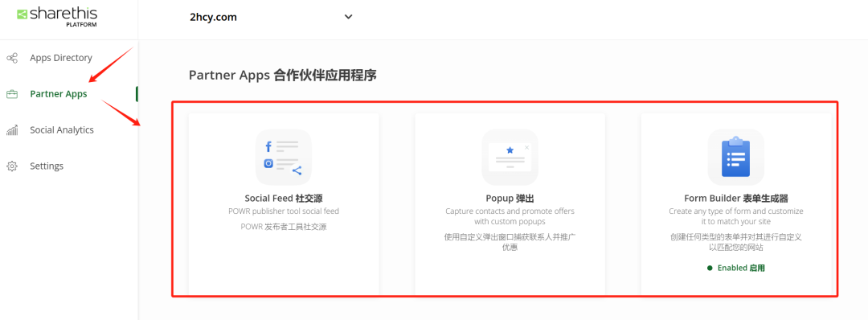Click the Popup 弹出 title

click(510, 199)
